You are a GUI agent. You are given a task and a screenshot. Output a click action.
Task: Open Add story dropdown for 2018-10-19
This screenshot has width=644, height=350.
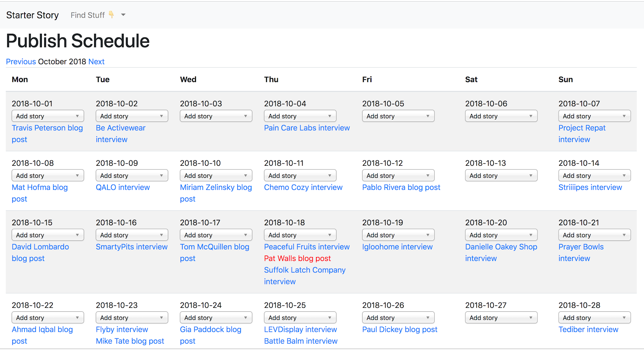pos(398,235)
